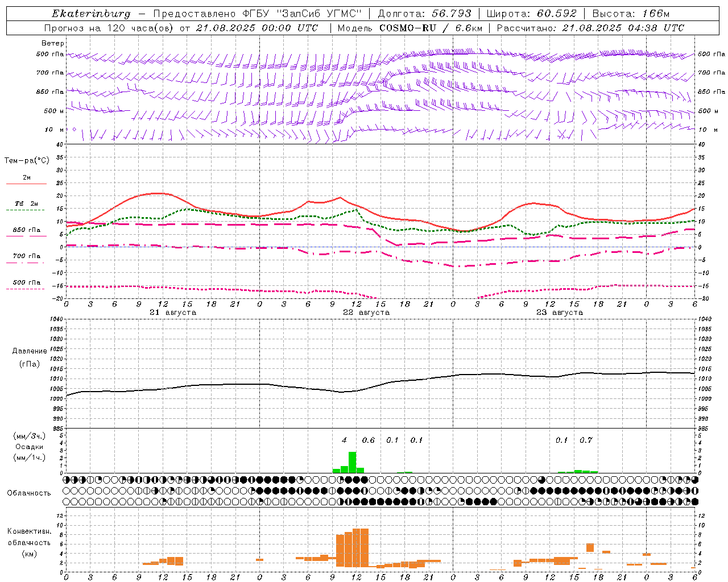This screenshot has width=728, height=582.
Task: Click the 22 августа date label
Action: [x=366, y=313]
